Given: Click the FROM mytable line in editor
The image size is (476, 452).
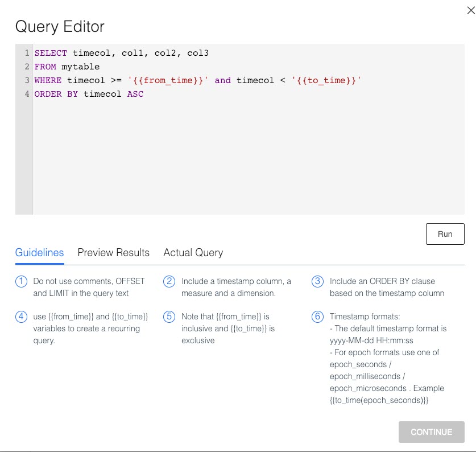Looking at the screenshot, I should (x=67, y=67).
